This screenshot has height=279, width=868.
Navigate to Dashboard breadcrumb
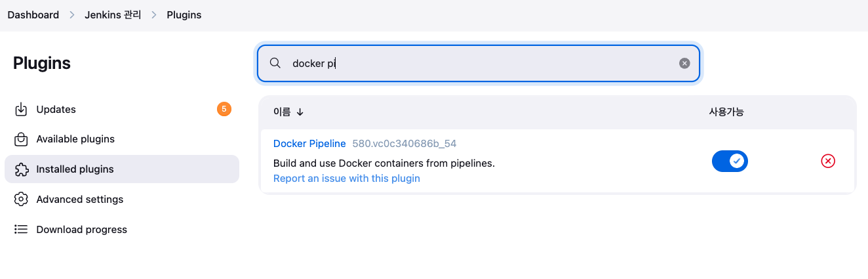(33, 14)
